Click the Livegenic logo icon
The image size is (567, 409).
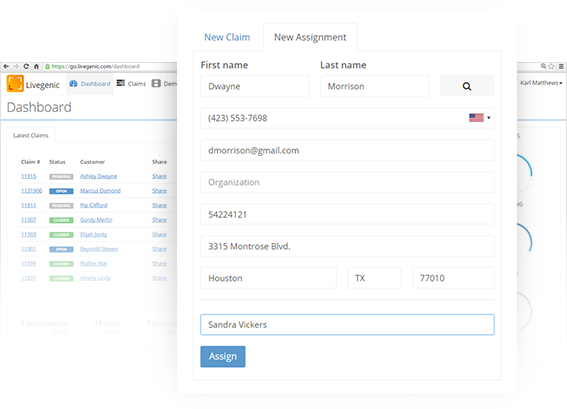(x=15, y=84)
